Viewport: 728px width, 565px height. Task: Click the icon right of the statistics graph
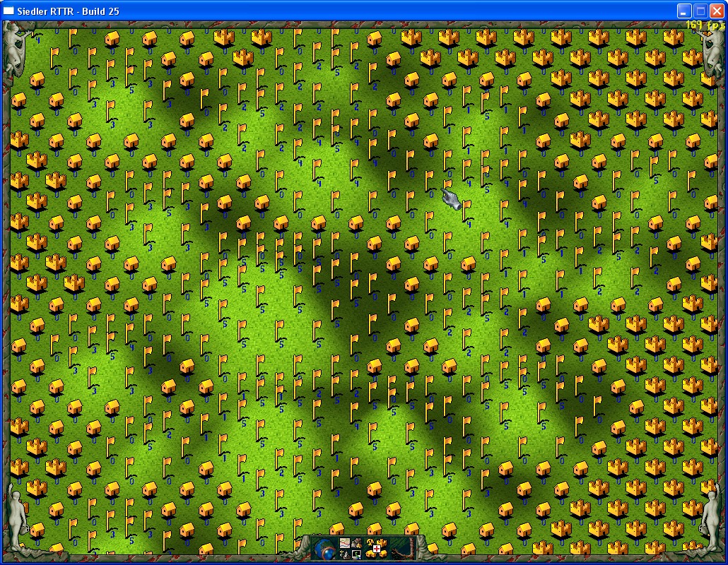click(357, 542)
